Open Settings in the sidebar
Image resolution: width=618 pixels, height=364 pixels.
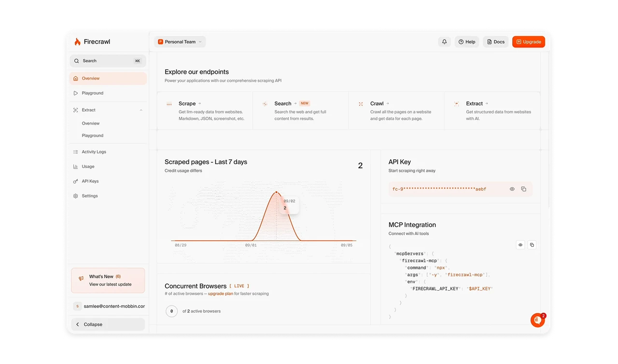pyautogui.click(x=108, y=196)
